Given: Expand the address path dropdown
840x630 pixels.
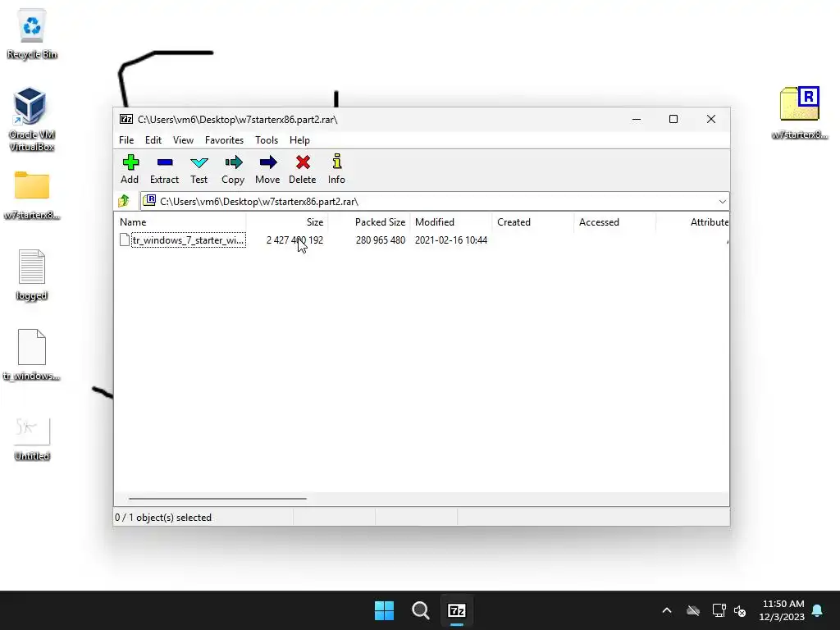Looking at the screenshot, I should click(722, 202).
